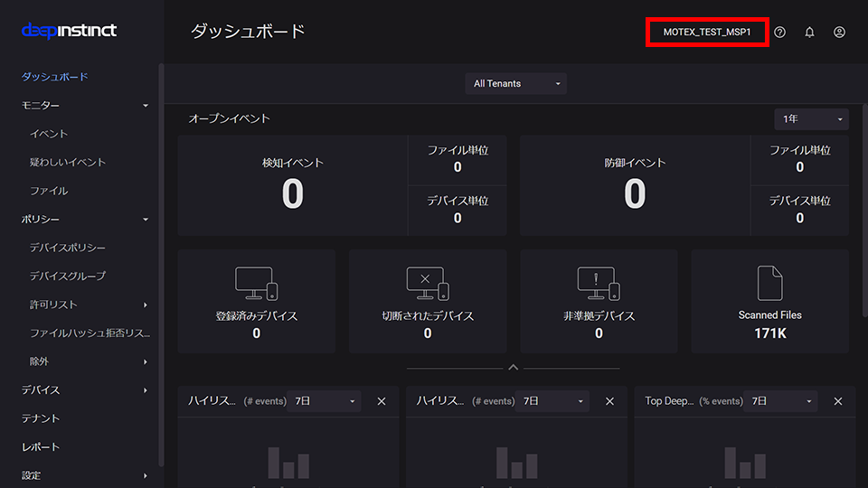Open レポート in the sidebar

click(x=41, y=447)
